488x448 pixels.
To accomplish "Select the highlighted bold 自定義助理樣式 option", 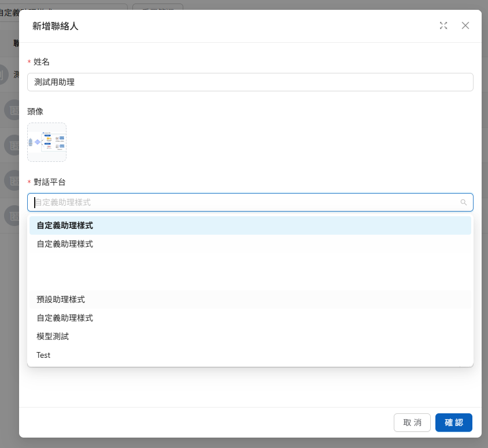I will (x=65, y=225).
